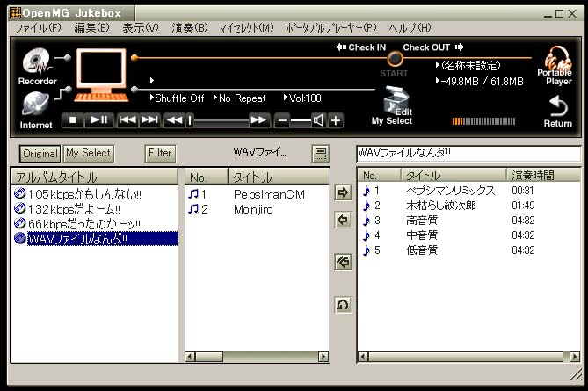The height and width of the screenshot is (391, 588).
Task: Click the circular refresh arrow button
Action: pos(344,305)
